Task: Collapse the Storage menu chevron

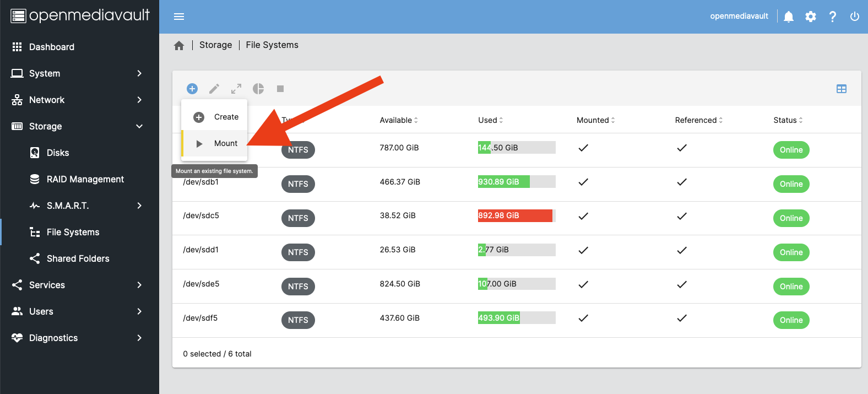Action: [x=139, y=126]
